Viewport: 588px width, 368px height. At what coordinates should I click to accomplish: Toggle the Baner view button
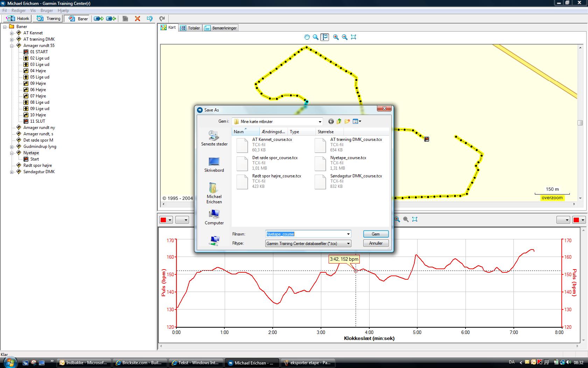pyautogui.click(x=78, y=19)
